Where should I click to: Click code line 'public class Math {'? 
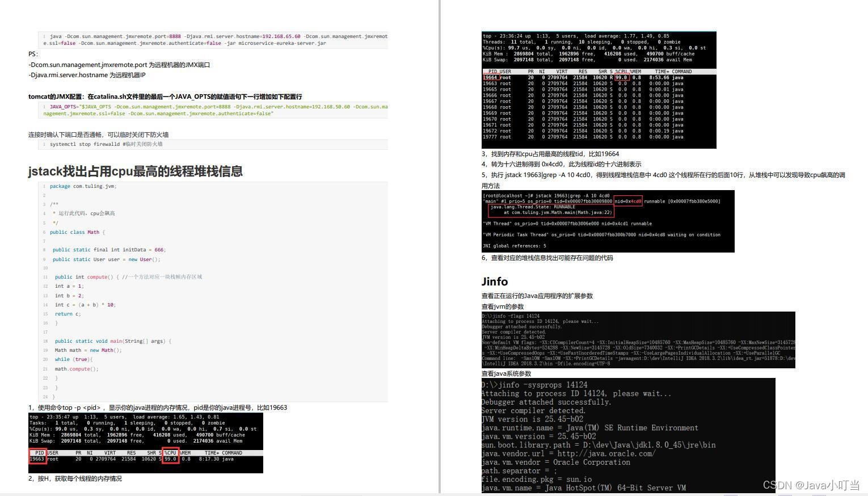coord(77,232)
